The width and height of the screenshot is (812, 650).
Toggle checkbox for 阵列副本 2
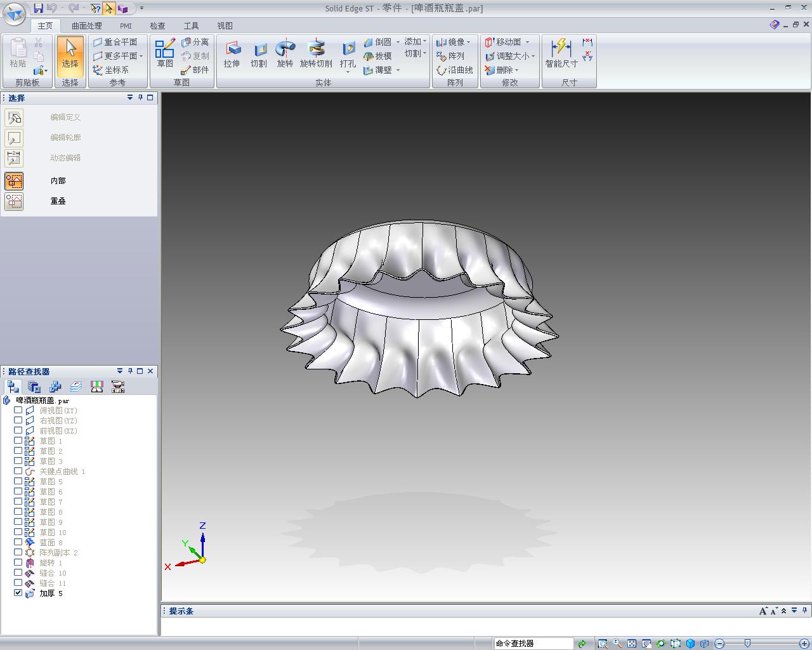point(18,552)
